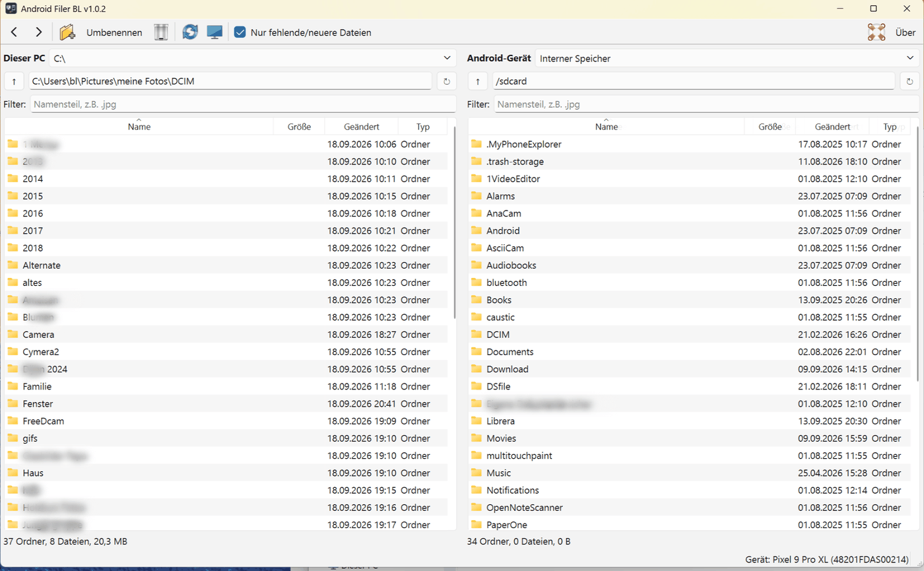Viewport: 924px width, 571px height.
Task: Select the FreeDcam folder icon
Action: (13, 421)
